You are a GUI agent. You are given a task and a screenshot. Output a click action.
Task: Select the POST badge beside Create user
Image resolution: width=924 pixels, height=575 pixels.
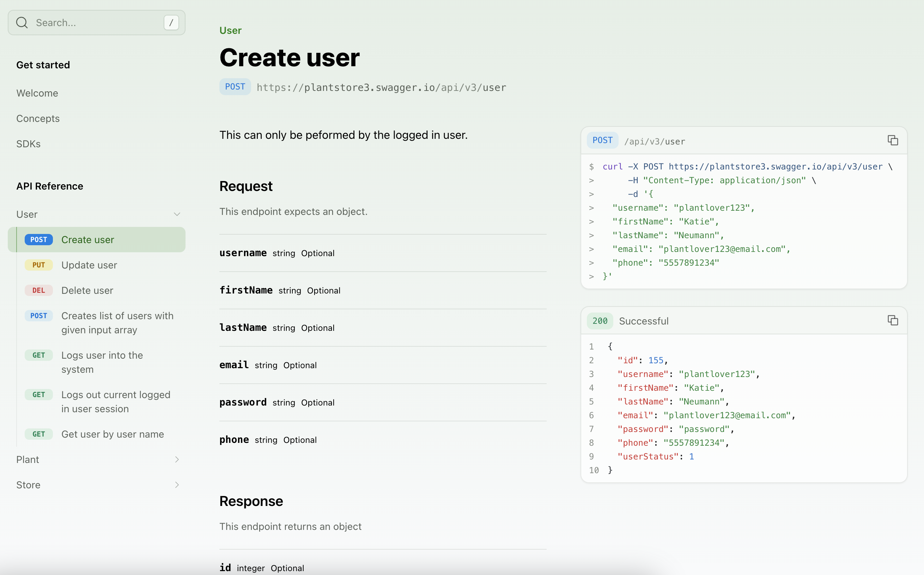[x=38, y=240]
